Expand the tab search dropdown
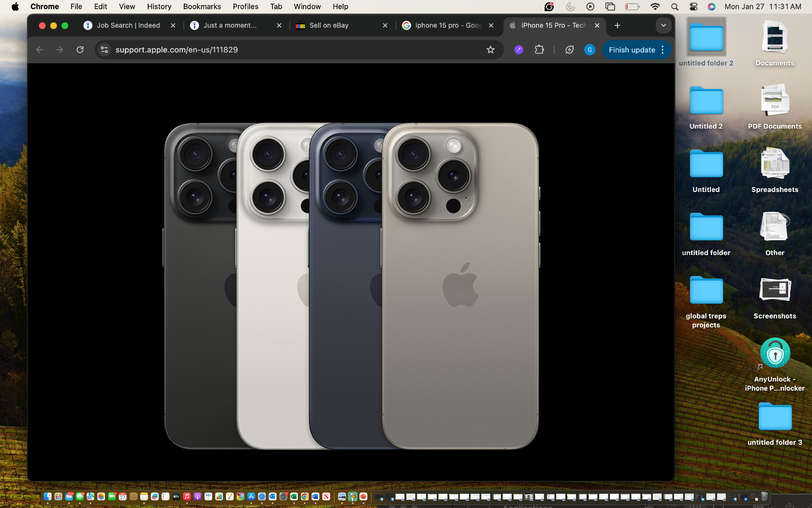Viewport: 812px width, 508px height. (x=663, y=25)
